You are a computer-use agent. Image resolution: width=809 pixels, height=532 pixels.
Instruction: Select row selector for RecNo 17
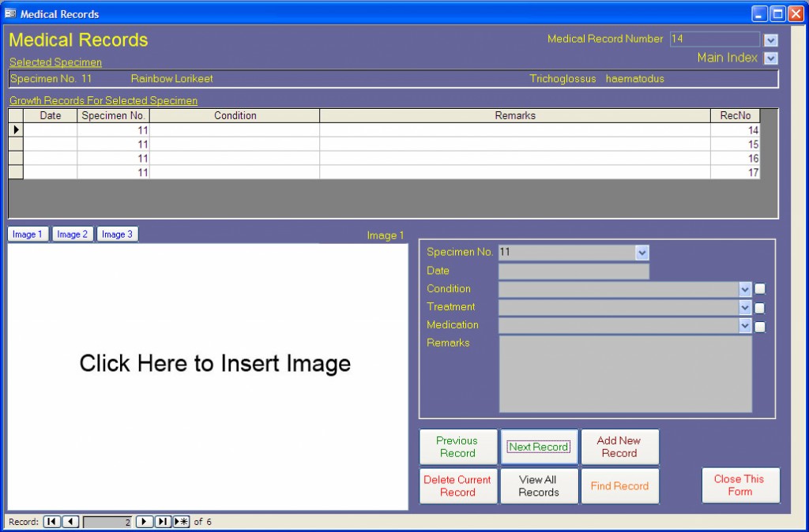[16, 172]
